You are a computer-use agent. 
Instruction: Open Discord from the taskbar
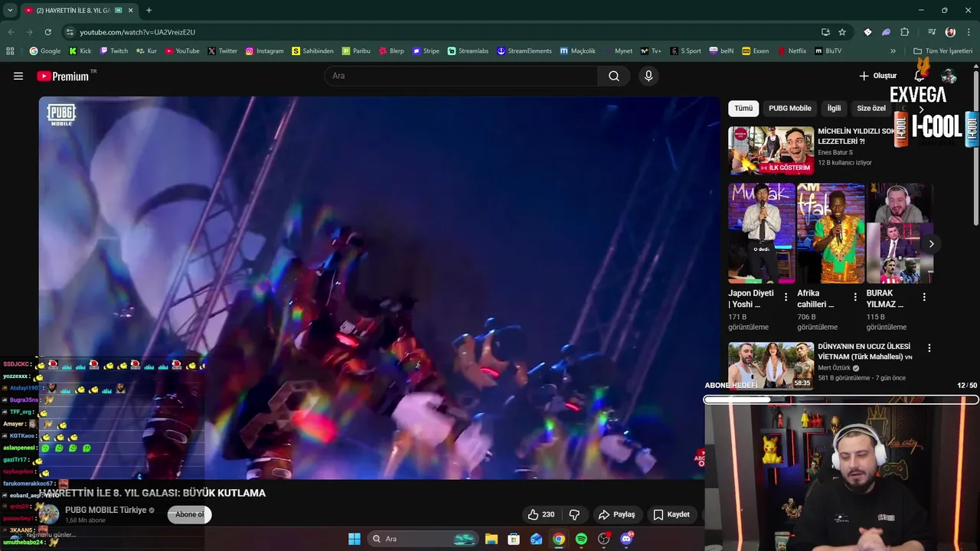pyautogui.click(x=626, y=539)
